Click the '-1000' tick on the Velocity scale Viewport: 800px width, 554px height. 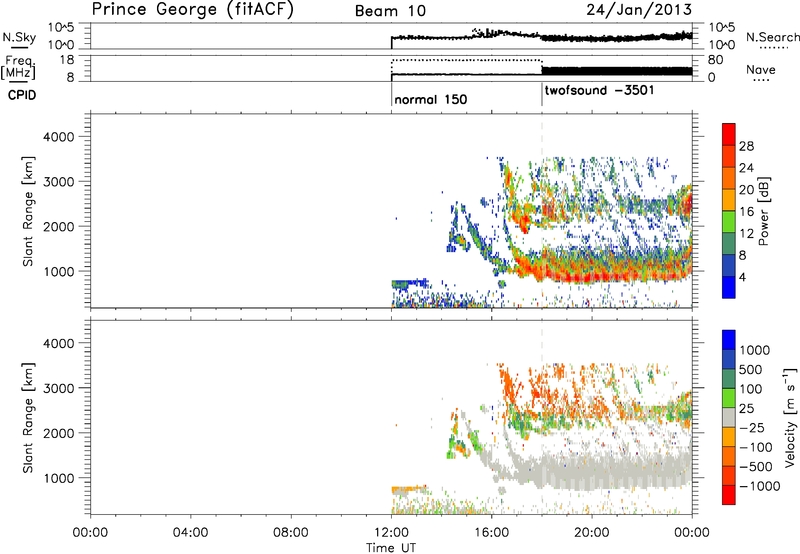coord(759,486)
